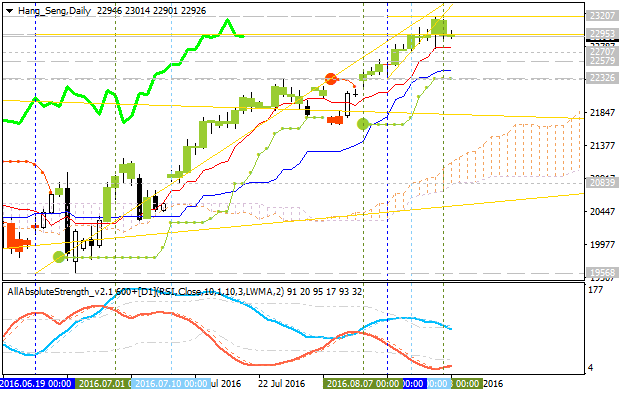
Task: Open the chart menu triangle beside Hang_Seng
Action: point(10,11)
